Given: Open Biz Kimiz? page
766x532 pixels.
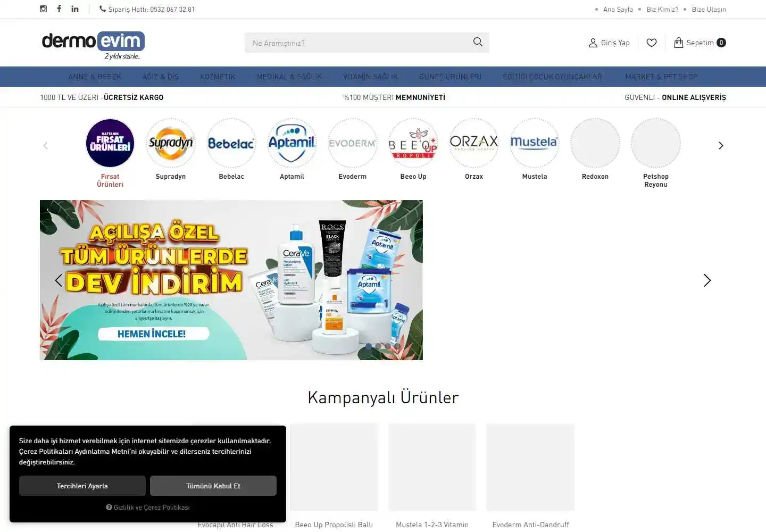Looking at the screenshot, I should coord(662,10).
